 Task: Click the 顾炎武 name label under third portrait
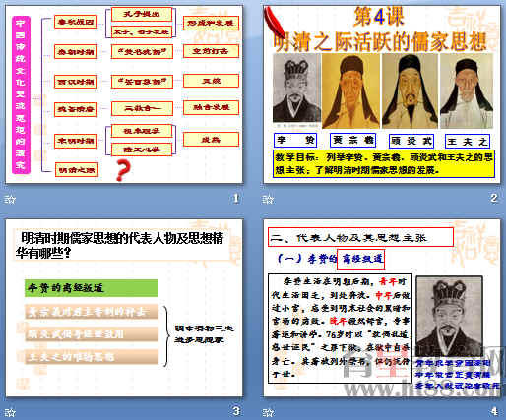tap(411, 141)
